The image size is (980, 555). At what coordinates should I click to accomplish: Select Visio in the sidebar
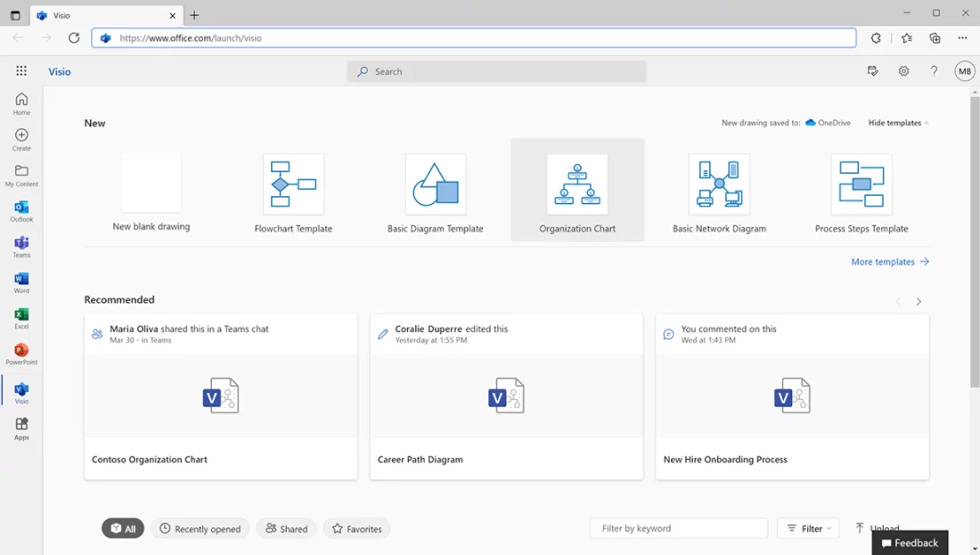click(21, 393)
